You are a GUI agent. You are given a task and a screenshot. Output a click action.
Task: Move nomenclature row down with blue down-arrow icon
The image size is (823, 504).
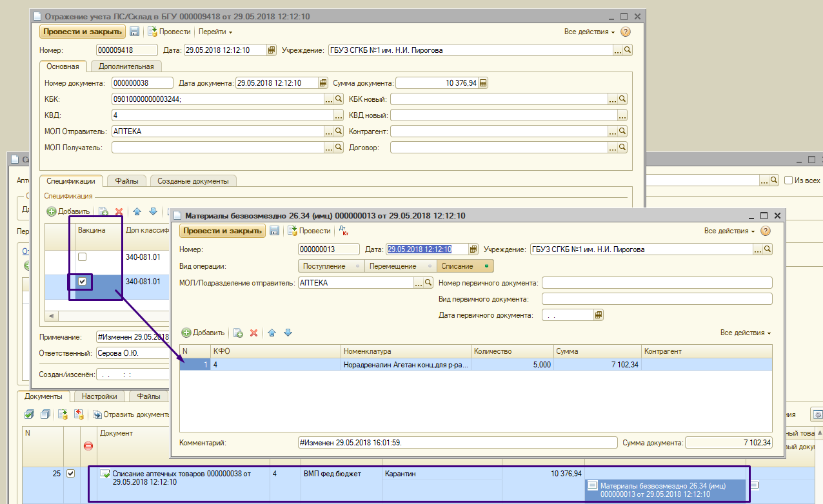[288, 333]
